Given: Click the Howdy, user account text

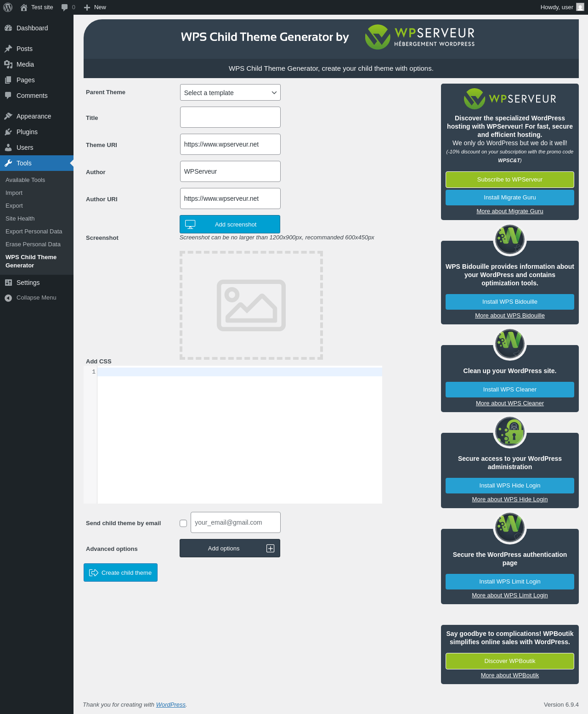Looking at the screenshot, I should pyautogui.click(x=557, y=7).
